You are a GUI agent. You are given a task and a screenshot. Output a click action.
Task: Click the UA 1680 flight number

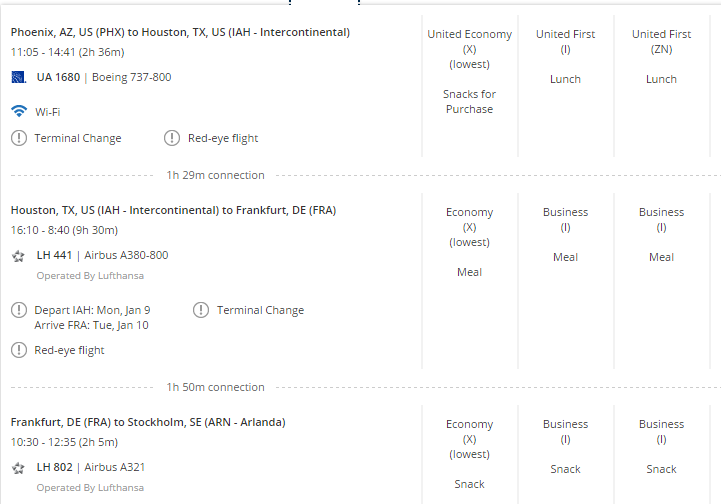click(x=58, y=77)
